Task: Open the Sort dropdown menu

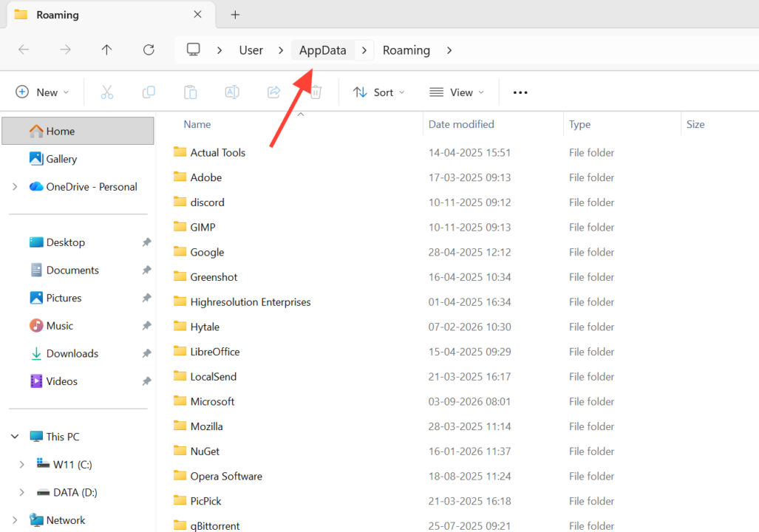Action: (379, 92)
